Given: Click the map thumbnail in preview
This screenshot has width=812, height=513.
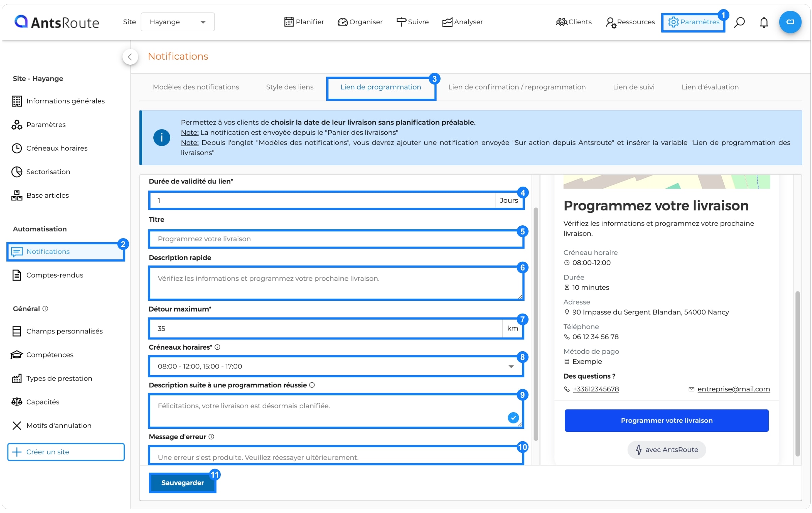Looking at the screenshot, I should point(667,181).
